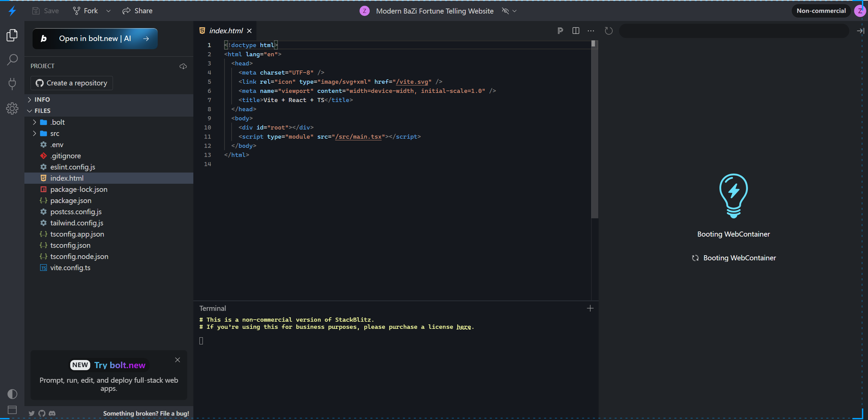The width and height of the screenshot is (868, 420).
Task: Click Create a repository button
Action: coord(72,83)
